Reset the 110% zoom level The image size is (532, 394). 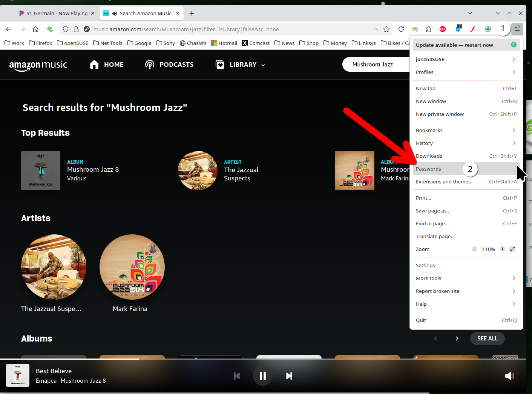(488, 249)
